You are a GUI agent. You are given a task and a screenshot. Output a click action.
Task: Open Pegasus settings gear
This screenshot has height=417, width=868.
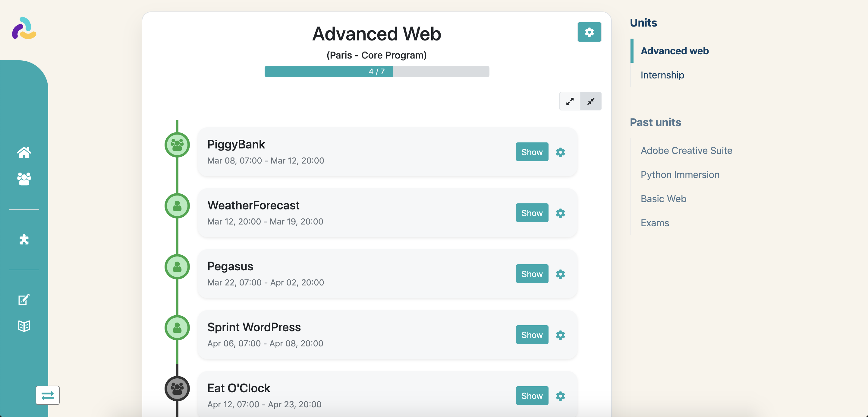560,274
